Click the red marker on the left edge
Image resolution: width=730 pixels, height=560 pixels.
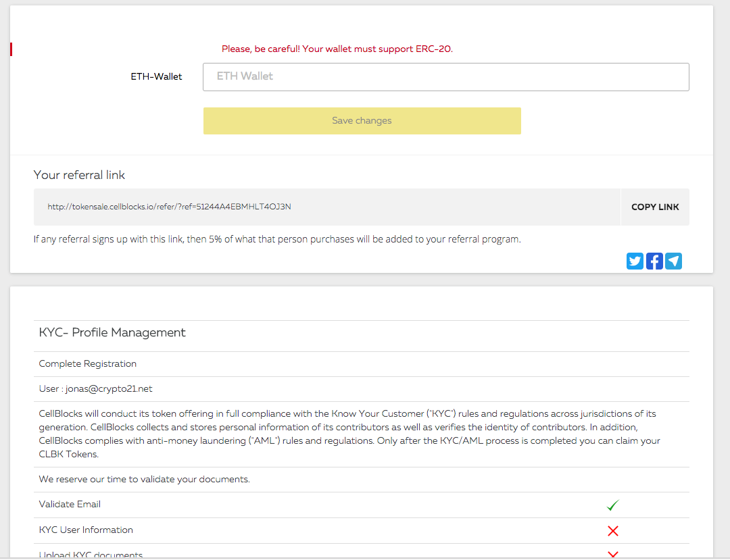click(x=11, y=49)
